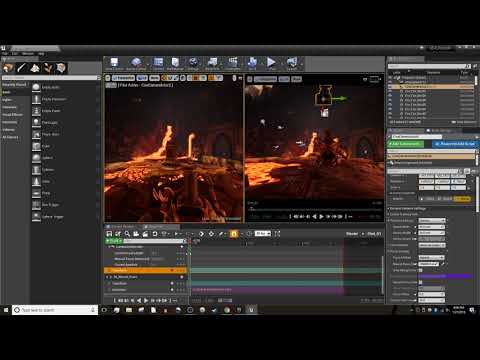Select Visual Effects category in Modes panel
This screenshot has width=480, height=360.
coord(13,115)
